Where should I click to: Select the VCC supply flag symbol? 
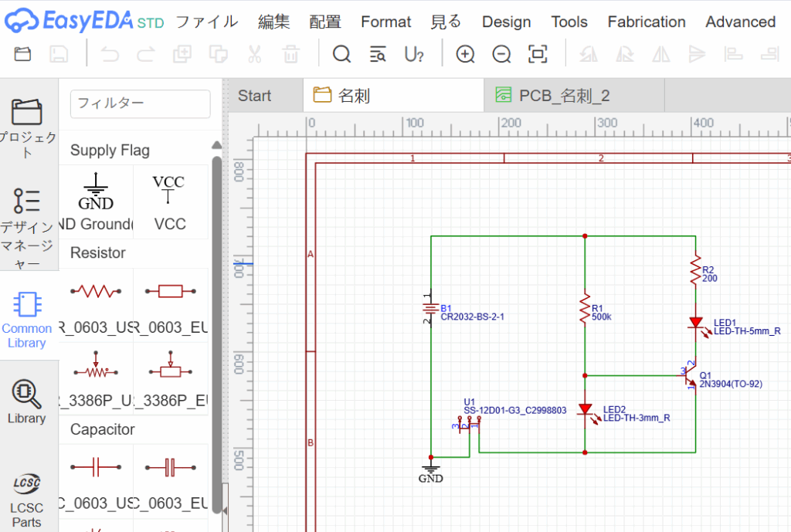click(x=169, y=199)
